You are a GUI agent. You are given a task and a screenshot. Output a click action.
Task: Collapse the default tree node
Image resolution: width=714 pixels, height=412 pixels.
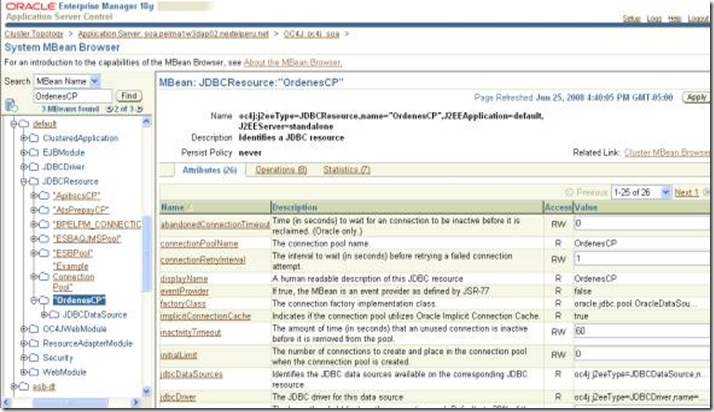click(x=14, y=124)
